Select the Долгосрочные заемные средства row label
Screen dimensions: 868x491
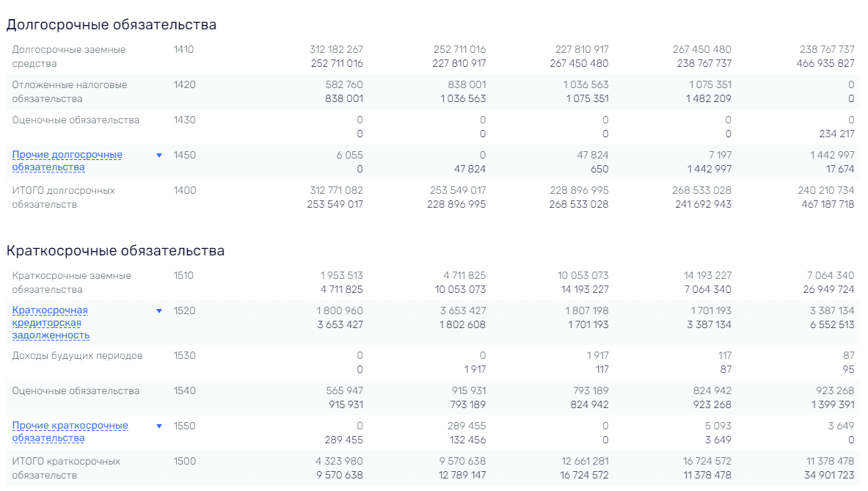click(x=69, y=57)
